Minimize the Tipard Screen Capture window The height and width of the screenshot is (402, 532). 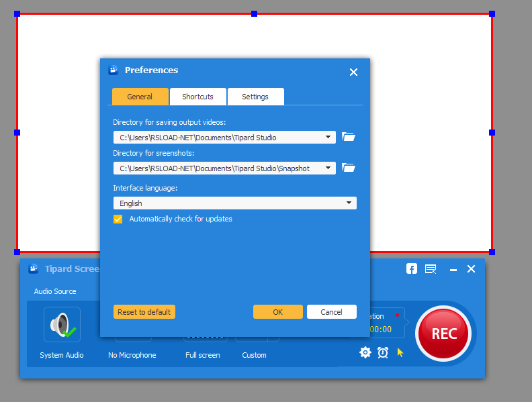[453, 270]
